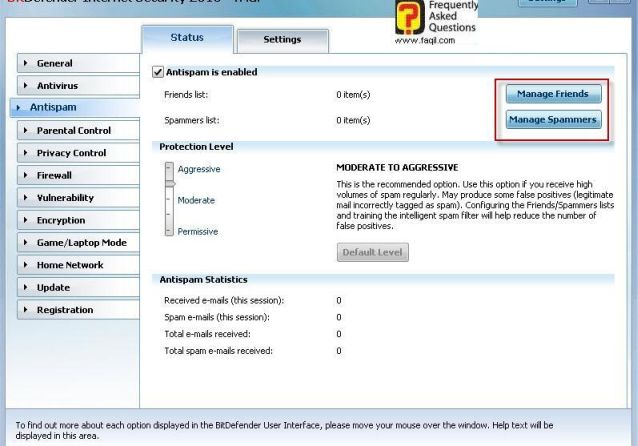Click the Spammers list label
Screen dimensions: 638x446
coord(192,120)
